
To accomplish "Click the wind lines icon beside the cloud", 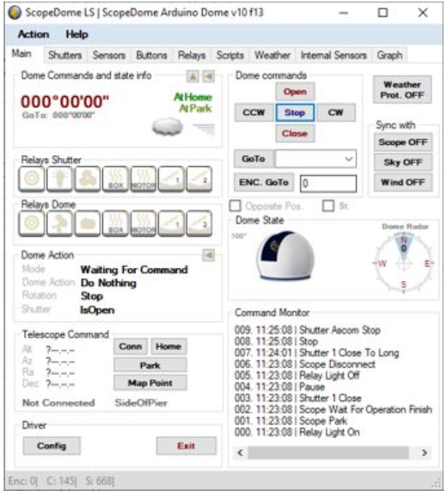I will (x=204, y=129).
